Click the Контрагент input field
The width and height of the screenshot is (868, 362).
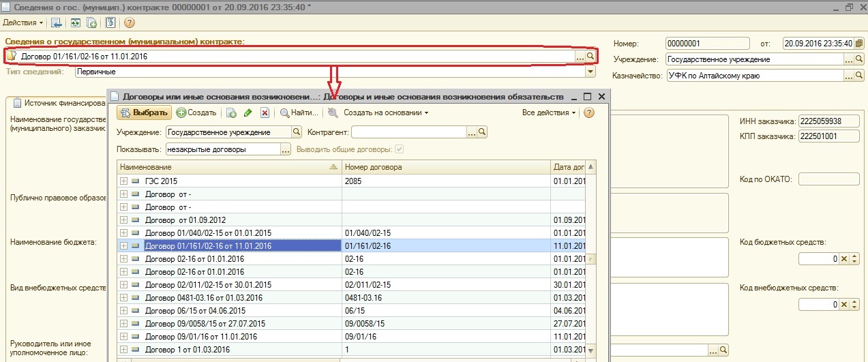point(408,132)
